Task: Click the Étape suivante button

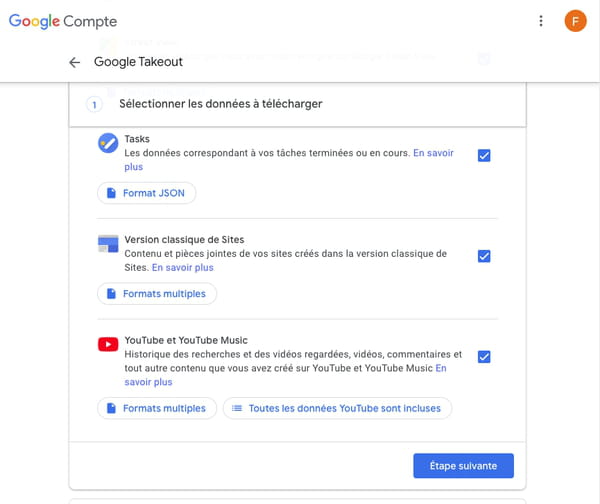Action: tap(463, 466)
